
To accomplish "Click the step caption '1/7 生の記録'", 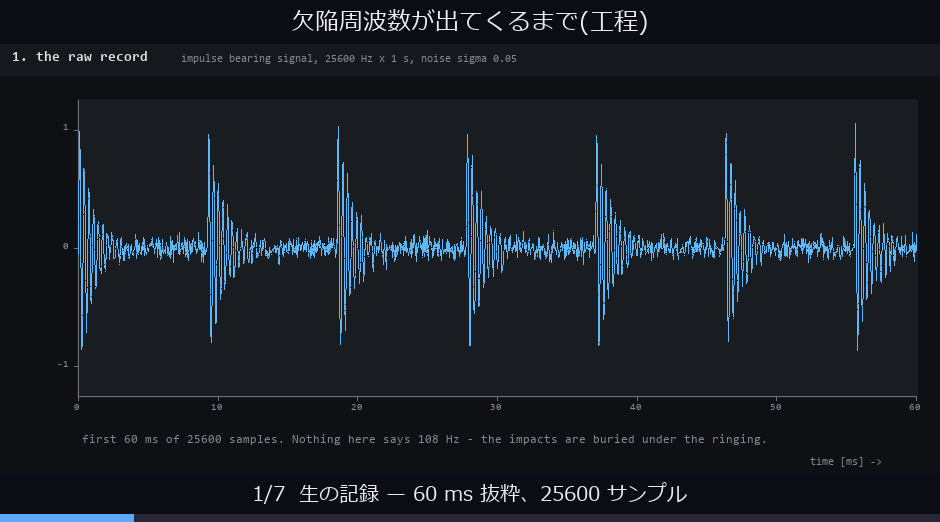I will click(x=470, y=494).
